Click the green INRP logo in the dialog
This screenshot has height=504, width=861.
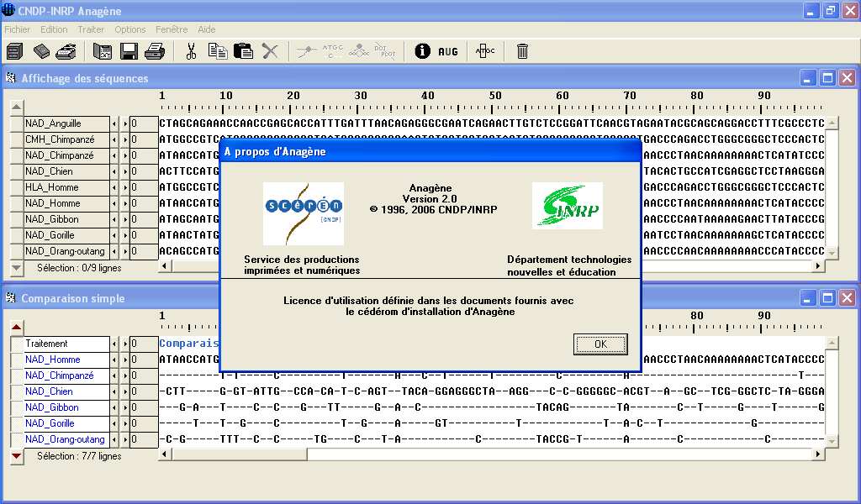click(x=568, y=206)
